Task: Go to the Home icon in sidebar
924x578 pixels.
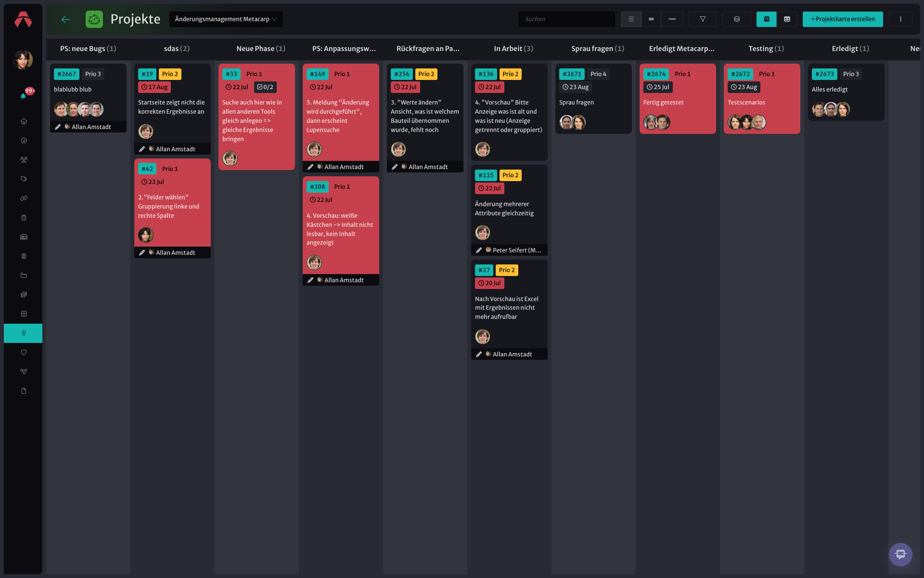Action: point(24,121)
